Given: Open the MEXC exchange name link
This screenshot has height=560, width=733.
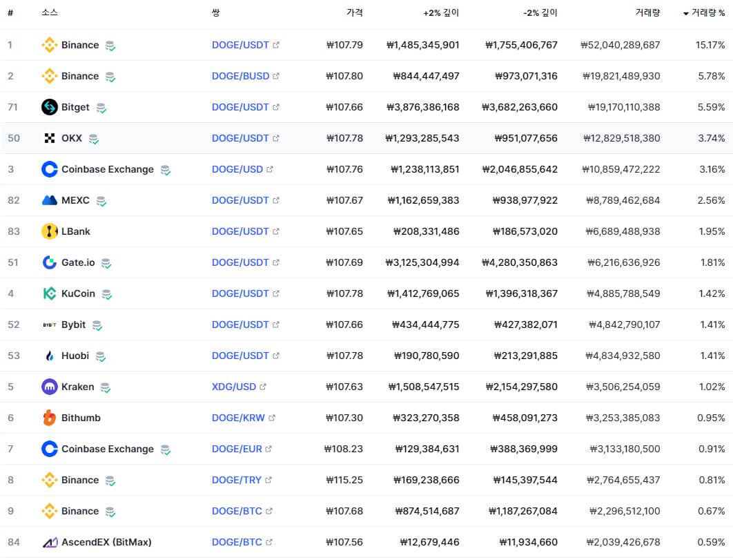Looking at the screenshot, I should tap(75, 200).
